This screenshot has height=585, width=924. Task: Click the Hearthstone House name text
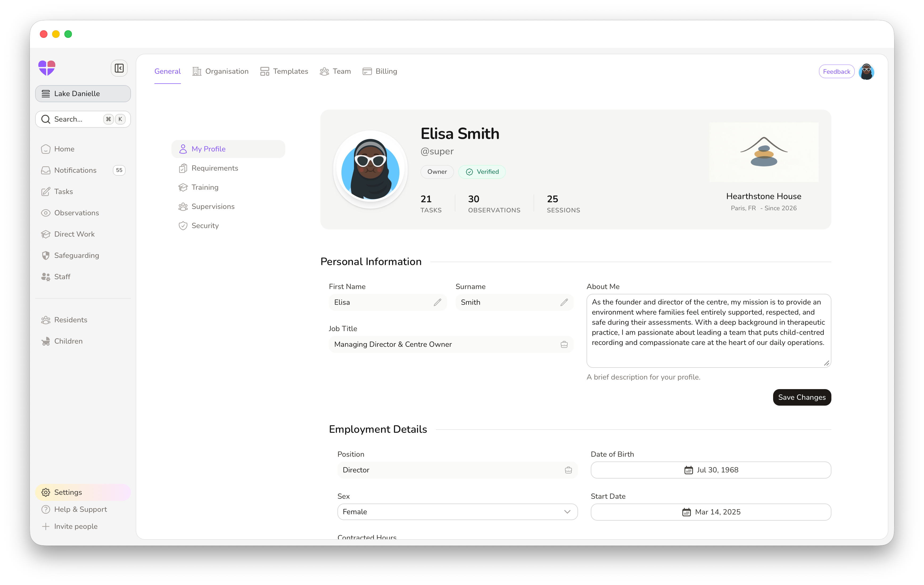(x=764, y=196)
